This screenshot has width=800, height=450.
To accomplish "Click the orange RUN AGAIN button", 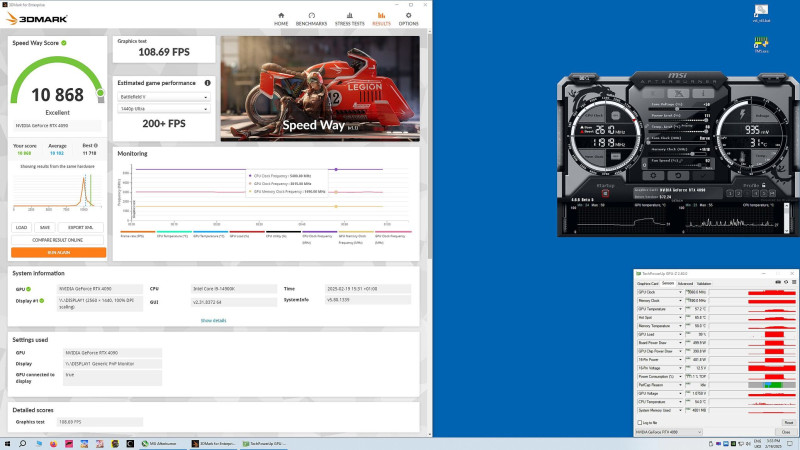I will pos(59,252).
